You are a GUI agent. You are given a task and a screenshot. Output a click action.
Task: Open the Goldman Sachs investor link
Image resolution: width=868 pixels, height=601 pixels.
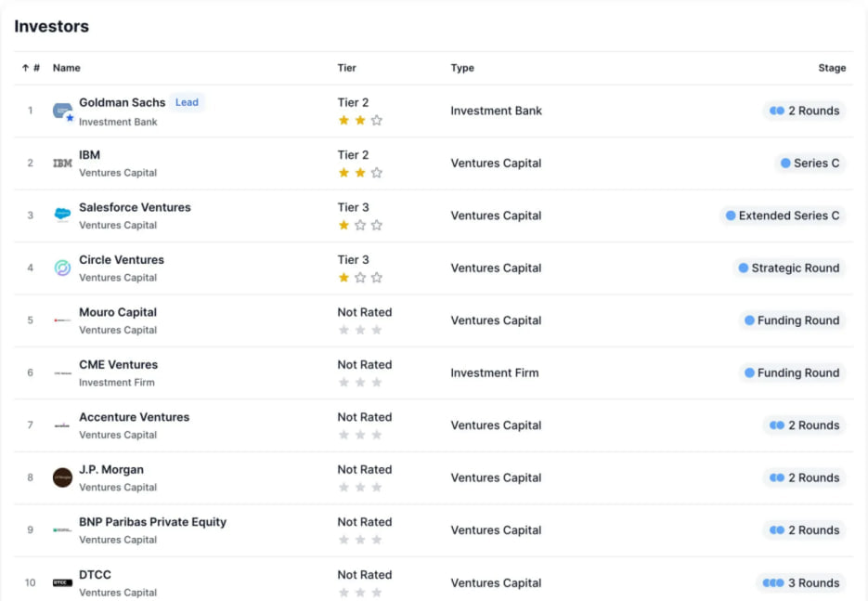click(x=122, y=102)
